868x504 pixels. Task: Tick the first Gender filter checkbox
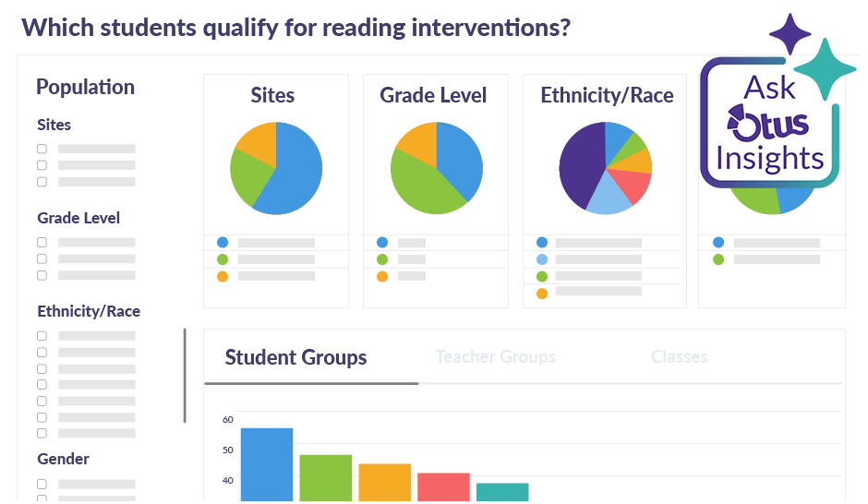point(42,484)
